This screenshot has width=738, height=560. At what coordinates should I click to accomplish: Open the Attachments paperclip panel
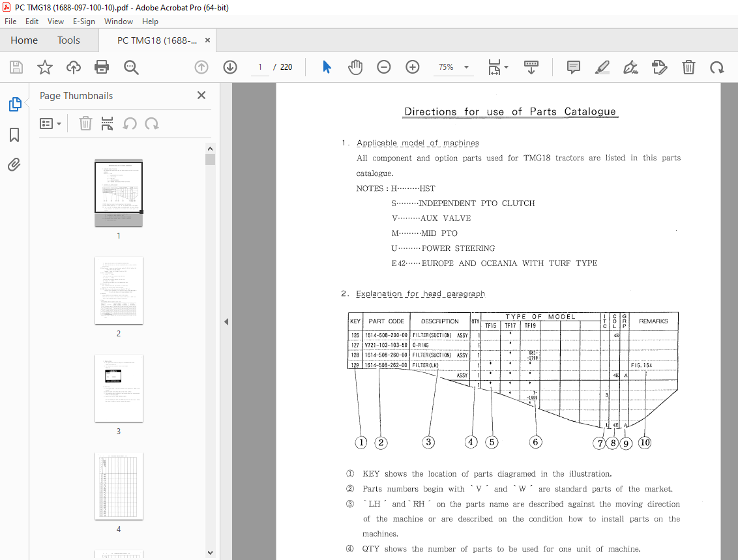[14, 165]
